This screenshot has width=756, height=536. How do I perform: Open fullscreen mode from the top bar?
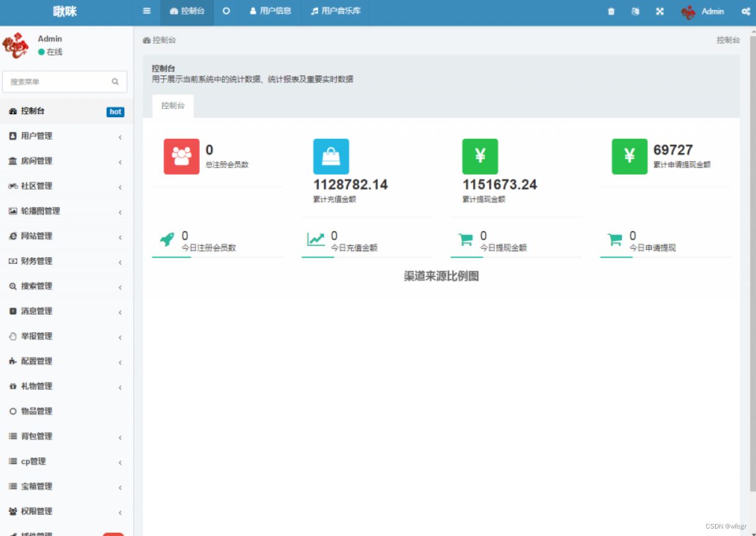tap(660, 11)
